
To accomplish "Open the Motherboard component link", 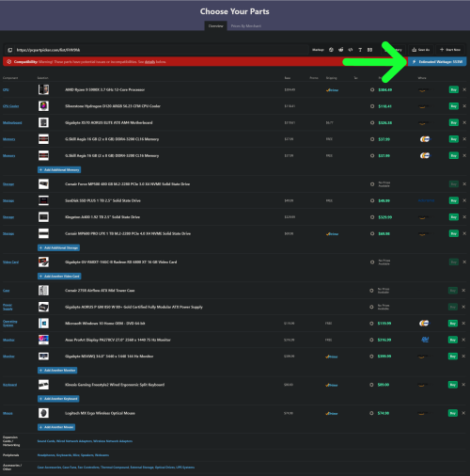I will coord(12,123).
